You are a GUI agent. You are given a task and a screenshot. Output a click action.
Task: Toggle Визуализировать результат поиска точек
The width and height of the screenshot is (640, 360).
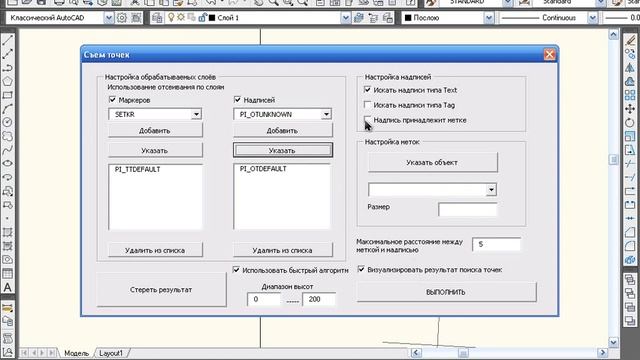click(x=361, y=269)
